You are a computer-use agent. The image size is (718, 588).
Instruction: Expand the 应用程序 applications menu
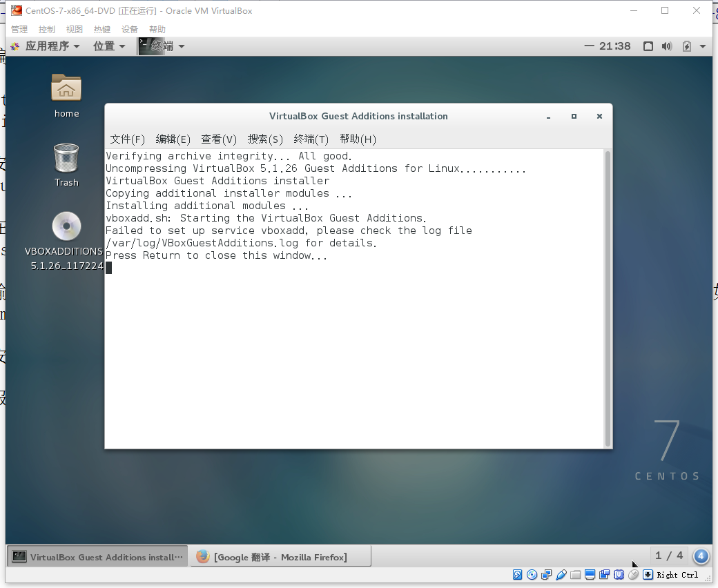[x=46, y=46]
